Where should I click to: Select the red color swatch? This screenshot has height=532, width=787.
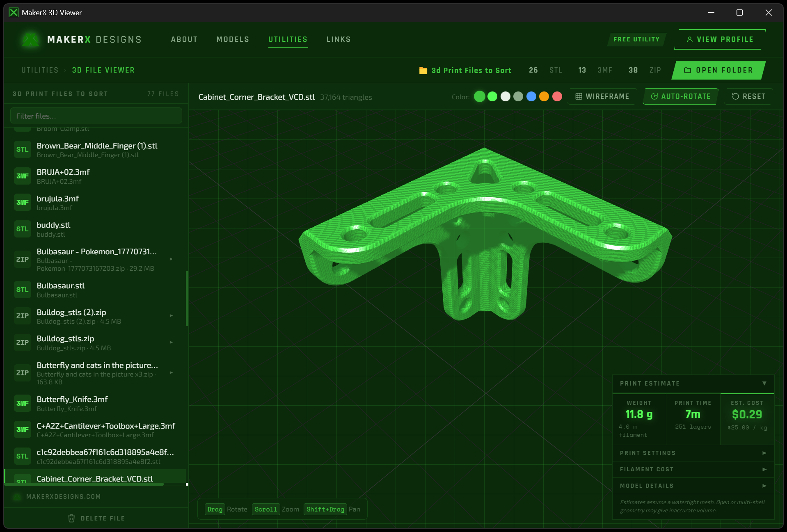point(557,96)
